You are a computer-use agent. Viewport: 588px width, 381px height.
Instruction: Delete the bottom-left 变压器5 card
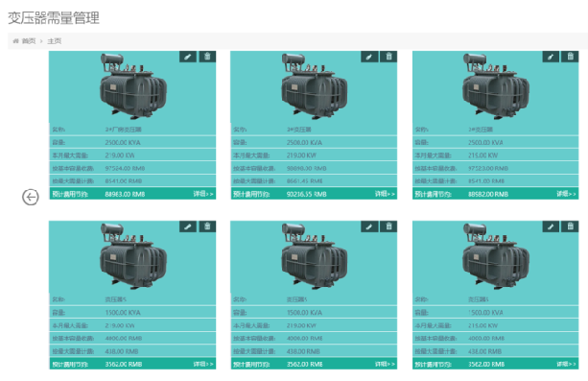[207, 226]
